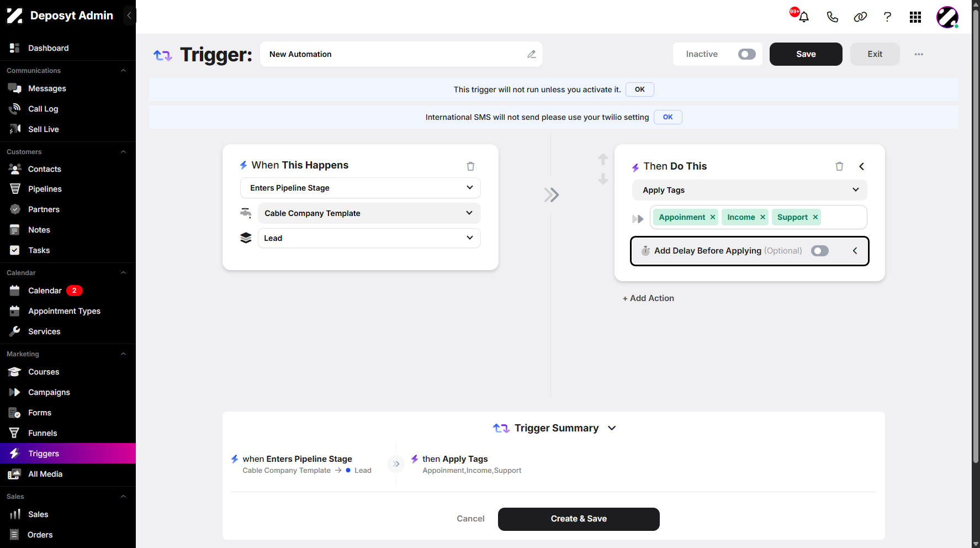Move the action up with the arrow
This screenshot has width=980, height=548.
pyautogui.click(x=603, y=159)
